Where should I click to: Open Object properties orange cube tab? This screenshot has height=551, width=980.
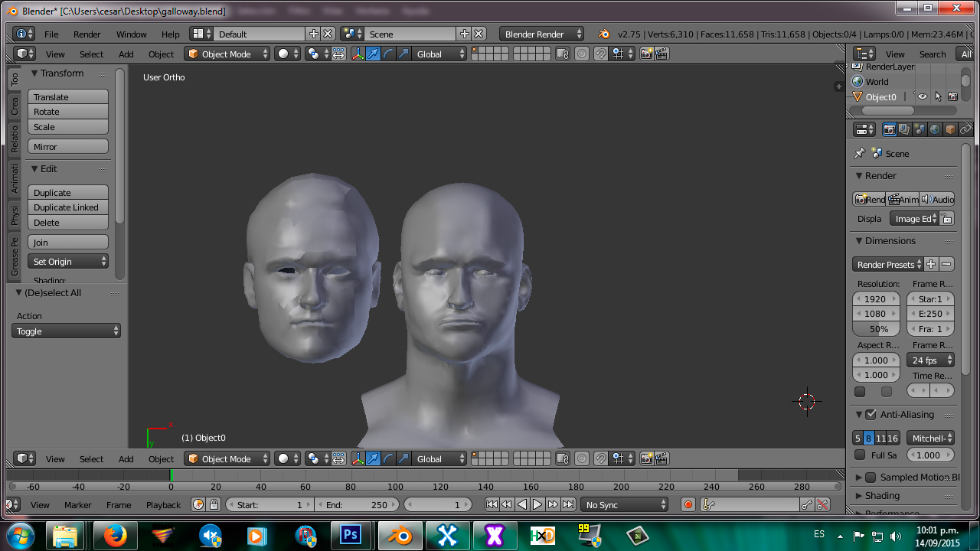pos(950,129)
